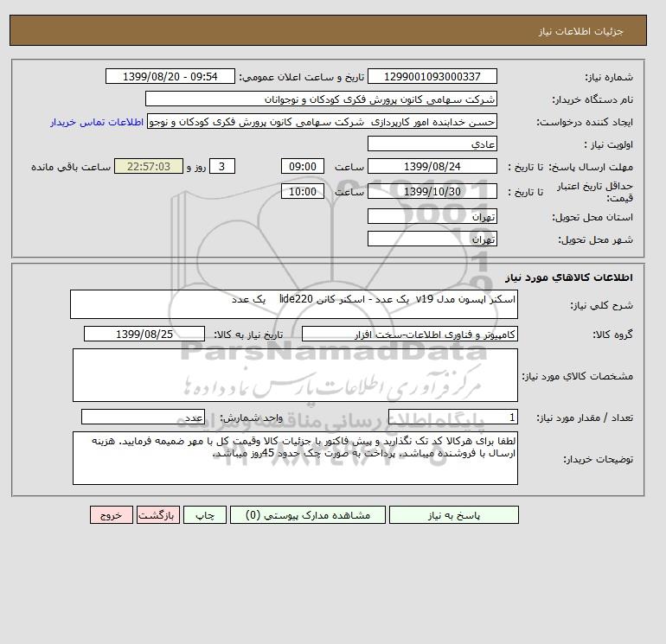
Task: Click the شهر محل تحویل field تهران
Action: [x=432, y=239]
